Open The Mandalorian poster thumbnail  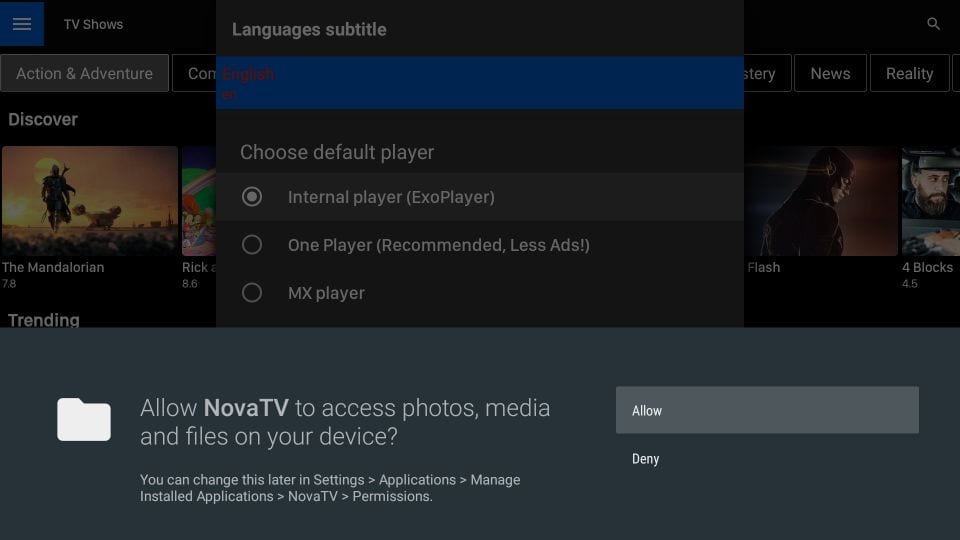point(90,201)
